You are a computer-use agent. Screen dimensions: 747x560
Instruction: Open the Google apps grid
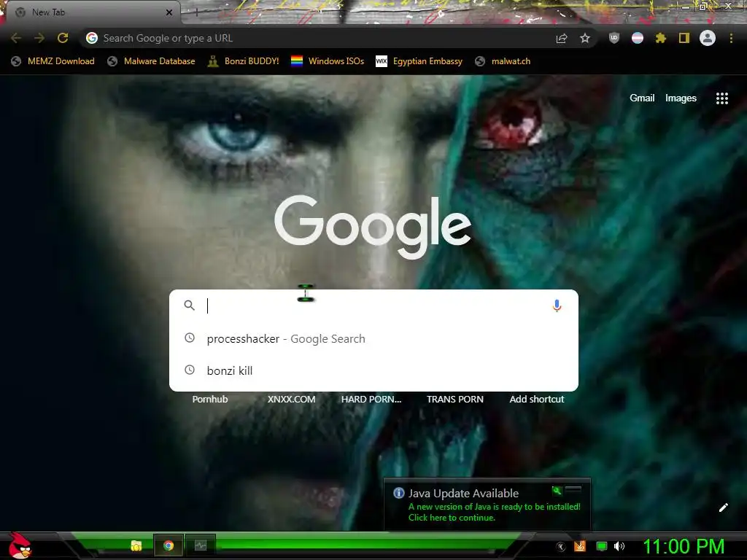pyautogui.click(x=721, y=98)
